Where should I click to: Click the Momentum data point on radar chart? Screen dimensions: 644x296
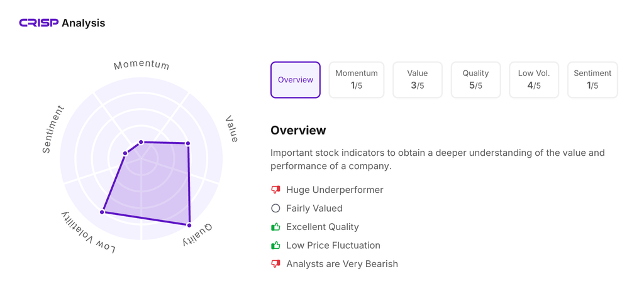(142, 142)
